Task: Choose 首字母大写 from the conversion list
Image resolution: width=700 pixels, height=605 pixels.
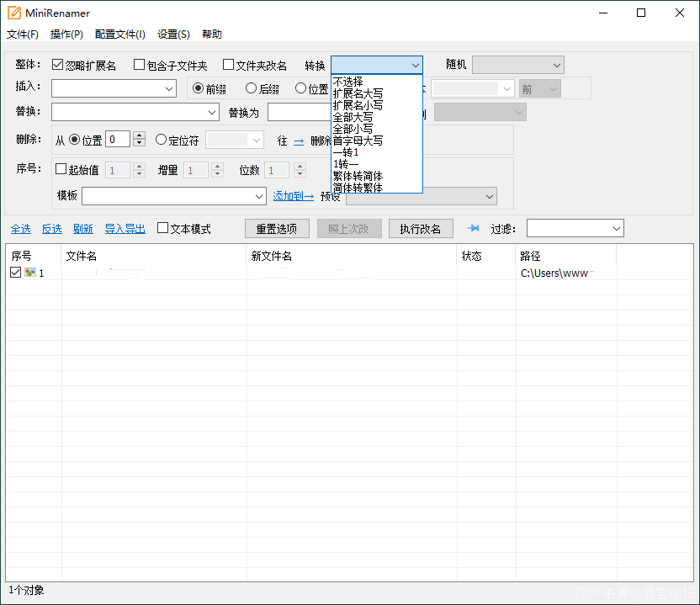Action: pos(377,141)
